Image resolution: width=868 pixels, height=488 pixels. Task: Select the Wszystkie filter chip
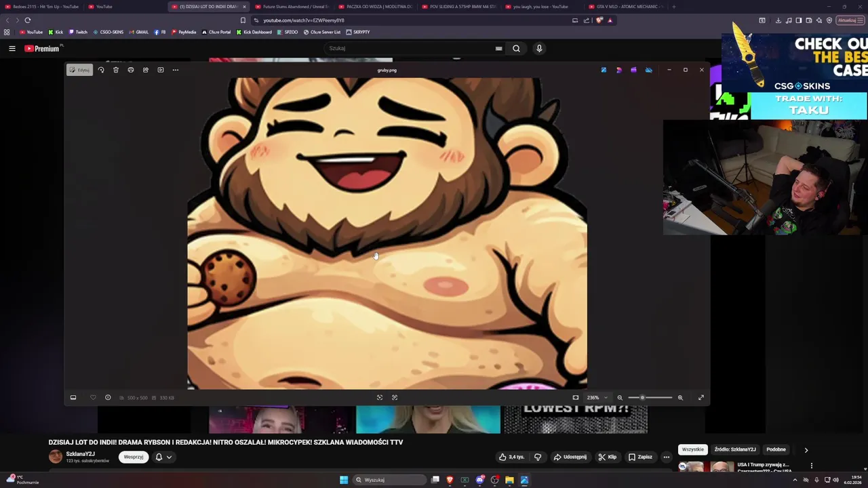coord(693,449)
